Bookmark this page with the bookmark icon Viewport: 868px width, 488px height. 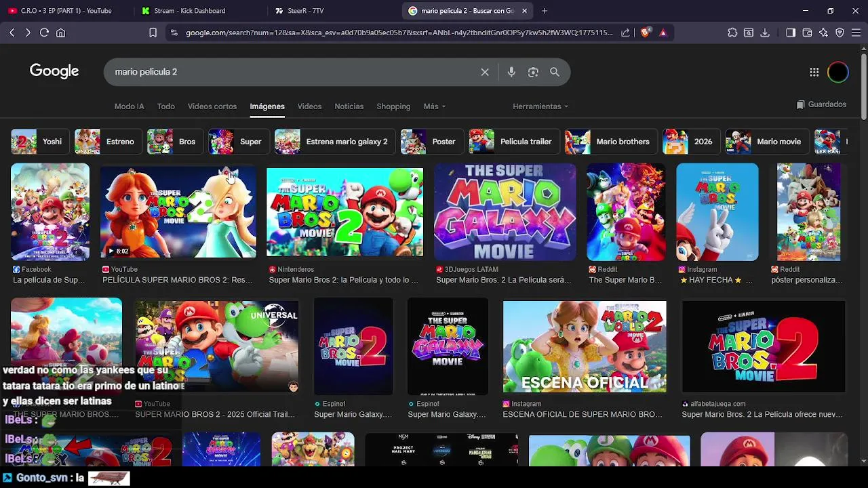pyautogui.click(x=153, y=33)
